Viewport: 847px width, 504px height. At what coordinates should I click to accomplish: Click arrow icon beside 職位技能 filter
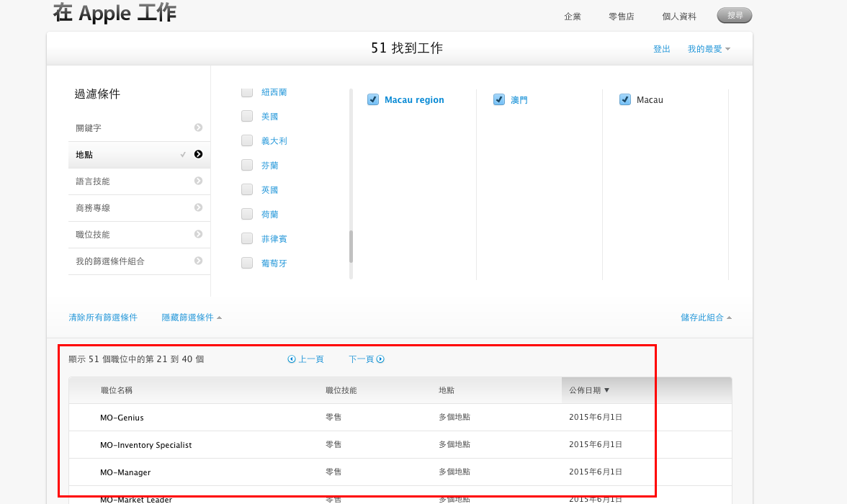pos(198,234)
